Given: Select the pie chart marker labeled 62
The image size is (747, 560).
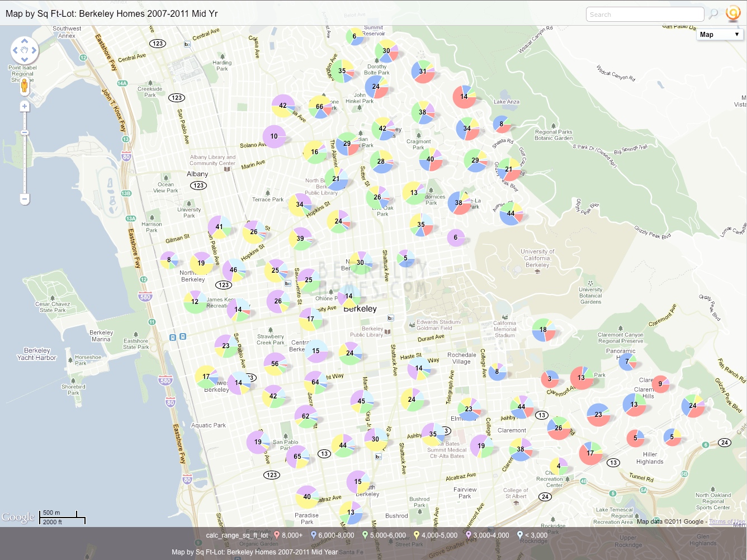Looking at the screenshot, I should [x=306, y=416].
